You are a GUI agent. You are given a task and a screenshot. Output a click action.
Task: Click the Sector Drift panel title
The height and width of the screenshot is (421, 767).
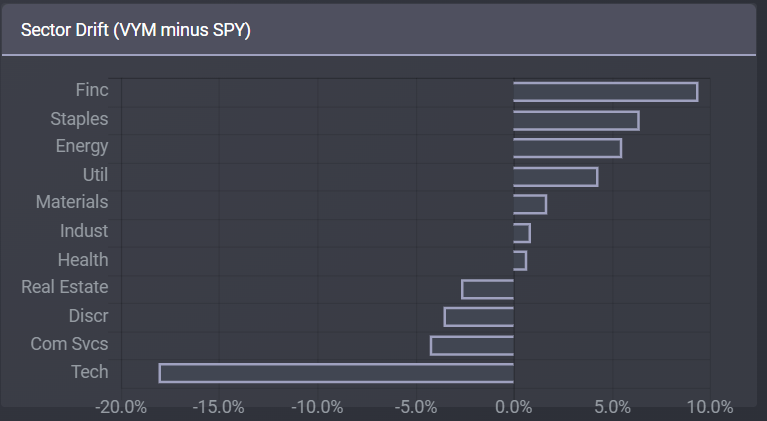pyautogui.click(x=135, y=30)
